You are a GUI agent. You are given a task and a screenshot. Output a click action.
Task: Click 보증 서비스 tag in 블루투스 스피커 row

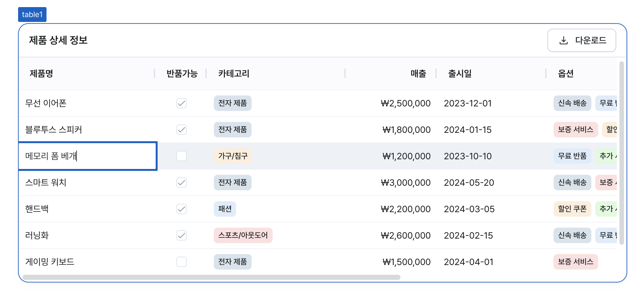coord(576,130)
